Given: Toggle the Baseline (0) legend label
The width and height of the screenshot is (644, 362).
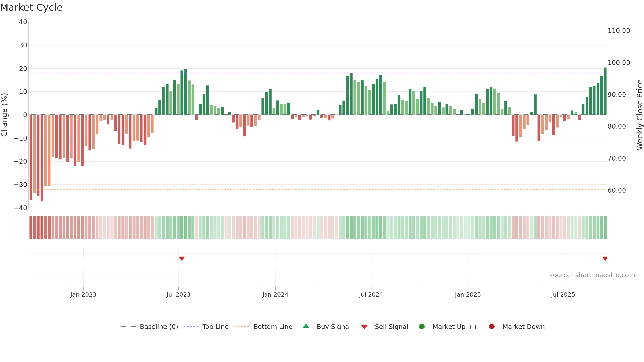Looking at the screenshot, I should [x=159, y=327].
